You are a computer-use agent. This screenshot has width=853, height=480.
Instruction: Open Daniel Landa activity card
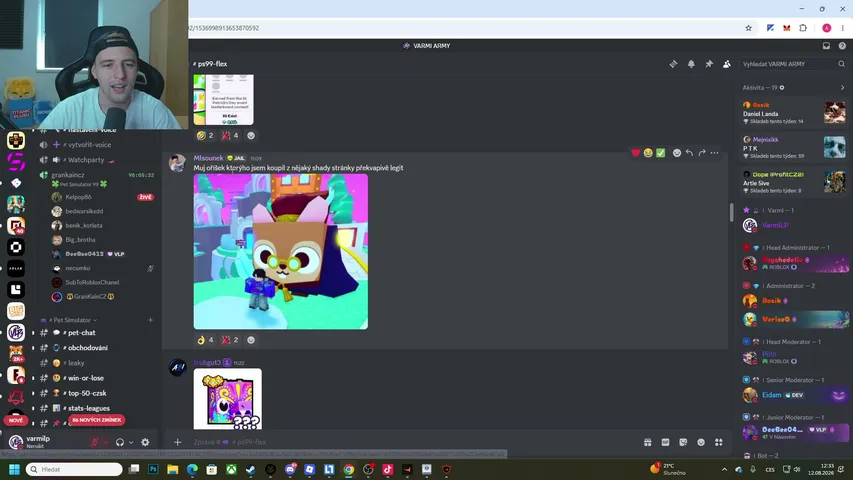794,113
